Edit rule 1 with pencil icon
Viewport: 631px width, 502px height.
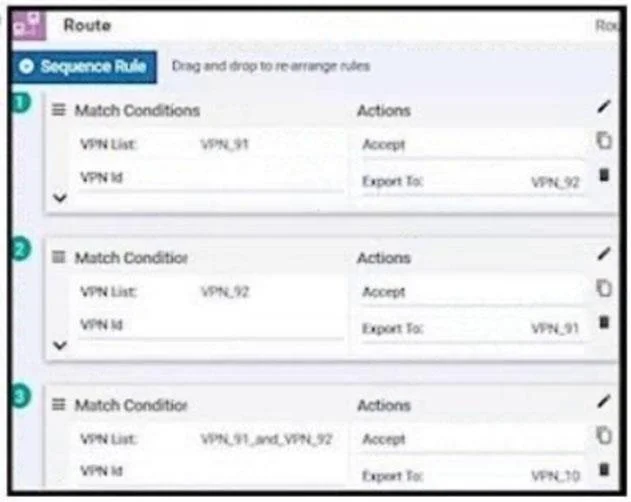(604, 107)
